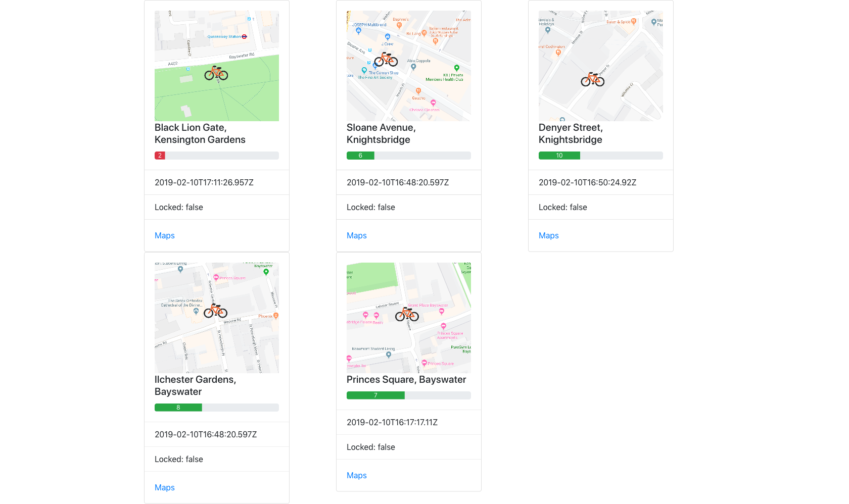Viewport: 849px width, 504px height.
Task: Select the Princes Square, Bayswater title
Action: 406,380
